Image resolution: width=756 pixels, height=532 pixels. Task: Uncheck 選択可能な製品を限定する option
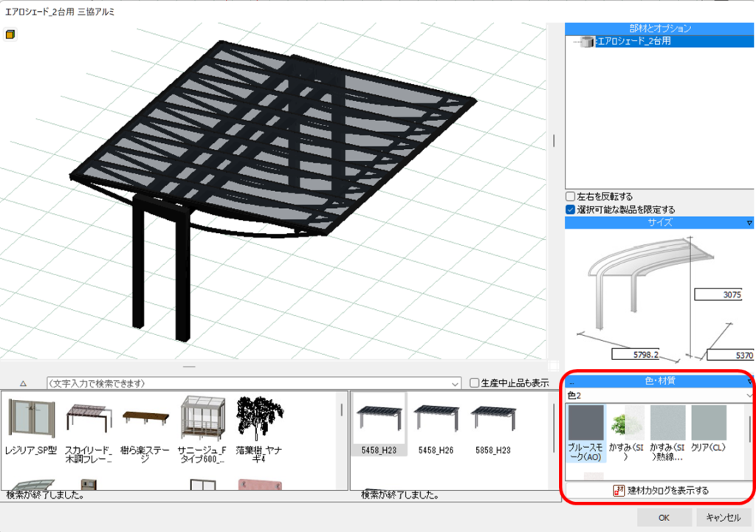pyautogui.click(x=570, y=210)
